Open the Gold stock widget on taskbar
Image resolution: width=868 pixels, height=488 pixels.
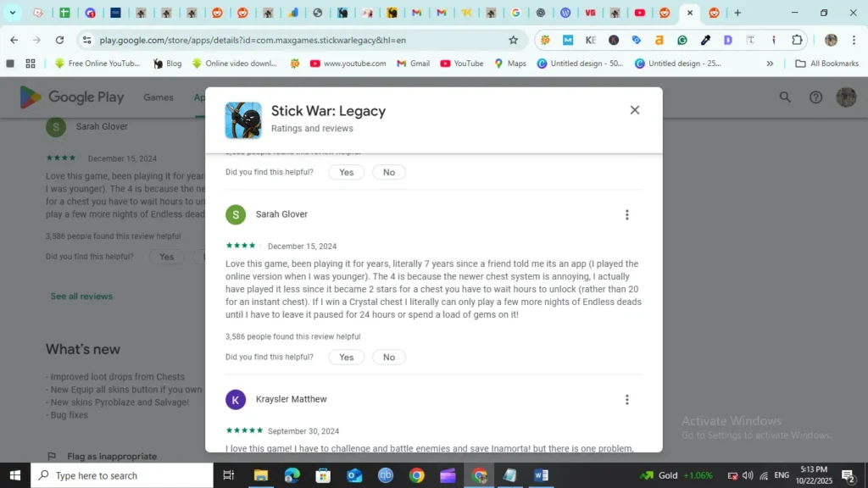click(676, 475)
